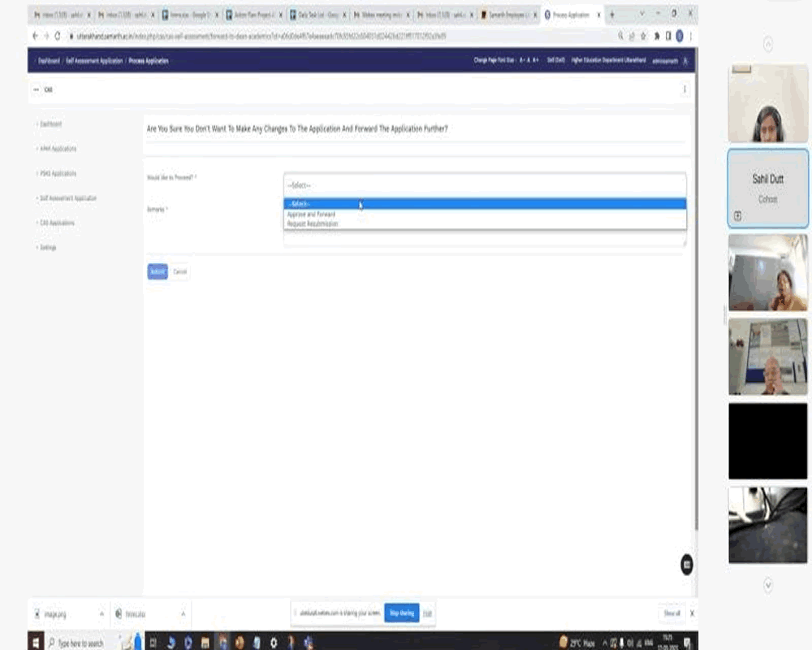
Task: Click the bookmark star icon in address bar
Action: tap(644, 36)
